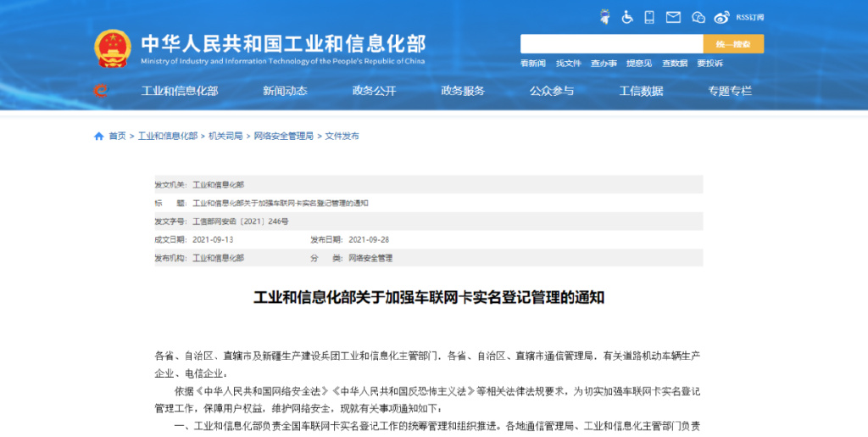This screenshot has height=437, width=868.
Task: Open the 政务公开 nav menu
Action: (x=374, y=91)
